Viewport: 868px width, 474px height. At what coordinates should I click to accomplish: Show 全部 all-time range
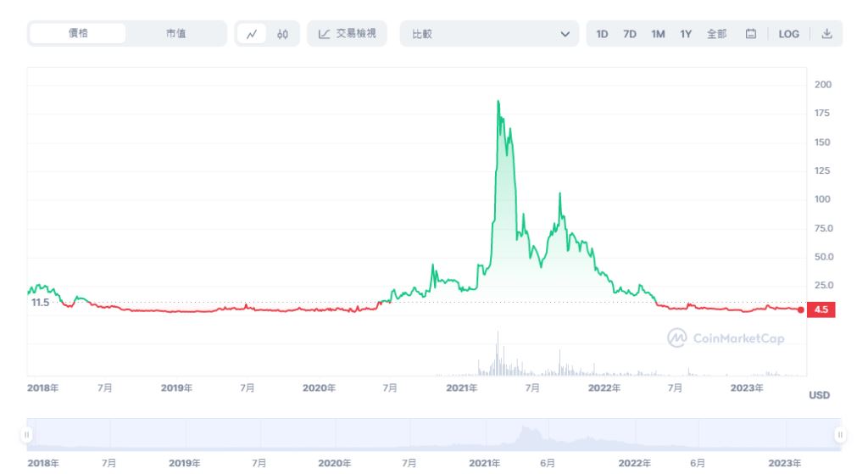(x=716, y=34)
